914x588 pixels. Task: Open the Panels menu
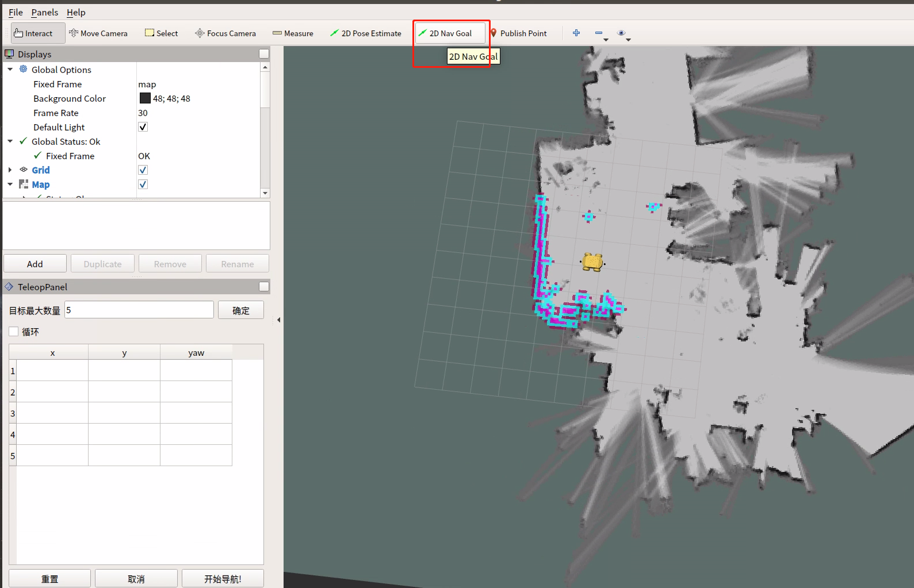point(44,12)
